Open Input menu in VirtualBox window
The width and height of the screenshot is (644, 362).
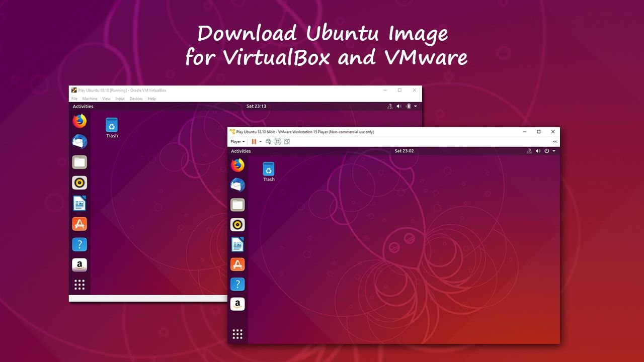[x=120, y=99]
